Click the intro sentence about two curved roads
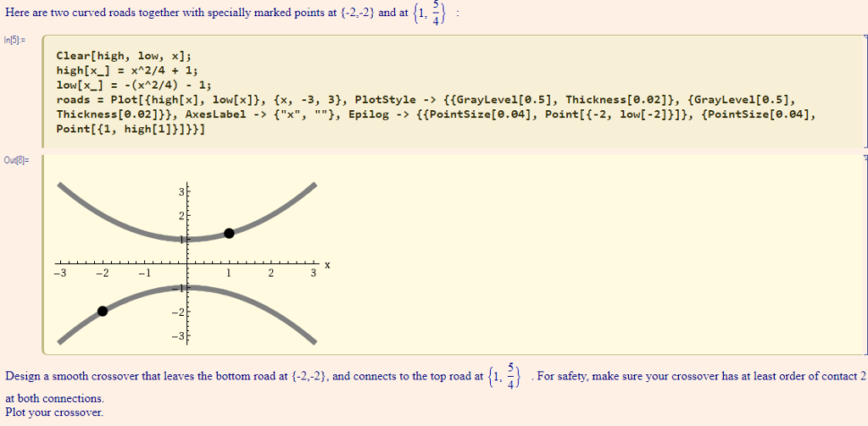Screen dimensions: 868x426 [x=232, y=14]
